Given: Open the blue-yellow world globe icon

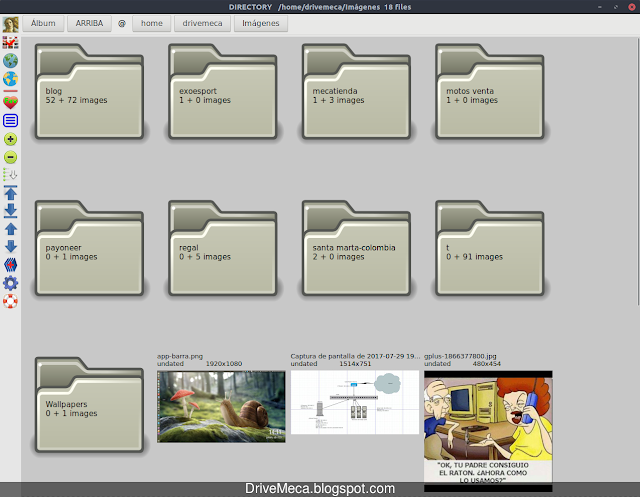Looking at the screenshot, I should pos(11,79).
